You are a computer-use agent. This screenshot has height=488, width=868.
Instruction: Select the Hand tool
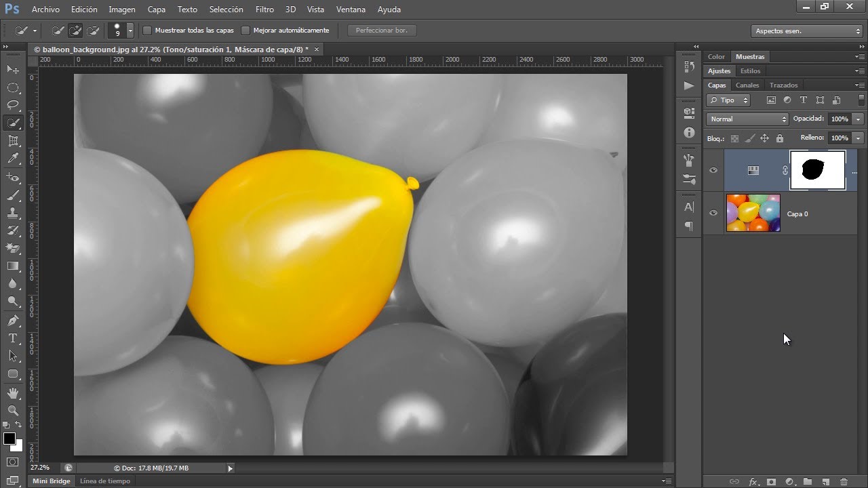[13, 393]
